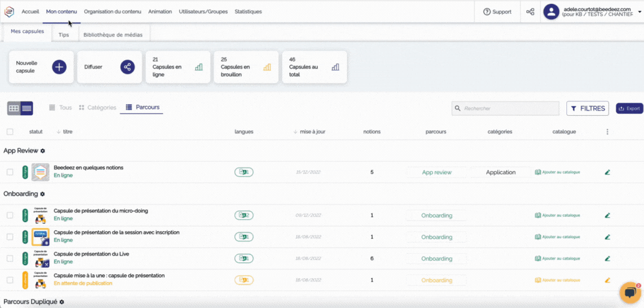Switch to grid view icon
Screen dimensions: 644x308
tap(14, 108)
